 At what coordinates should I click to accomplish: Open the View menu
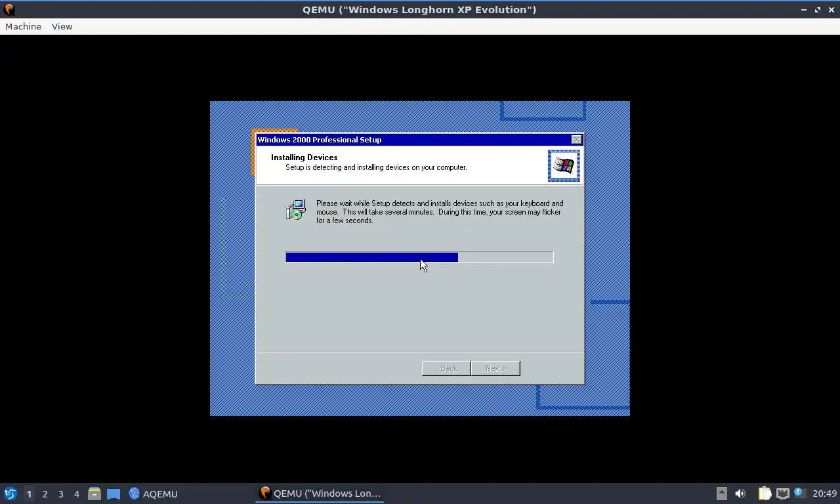[62, 26]
